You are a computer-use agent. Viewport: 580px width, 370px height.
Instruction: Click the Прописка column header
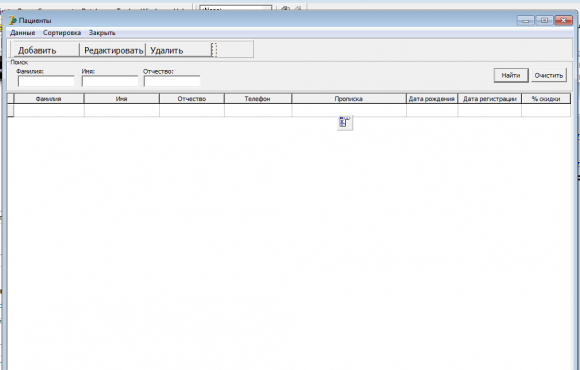(x=349, y=99)
